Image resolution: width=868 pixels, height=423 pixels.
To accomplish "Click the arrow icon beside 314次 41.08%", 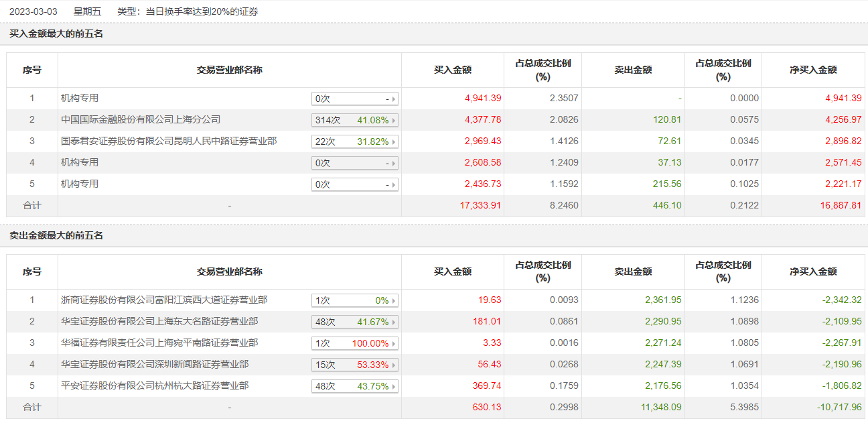I will point(394,121).
